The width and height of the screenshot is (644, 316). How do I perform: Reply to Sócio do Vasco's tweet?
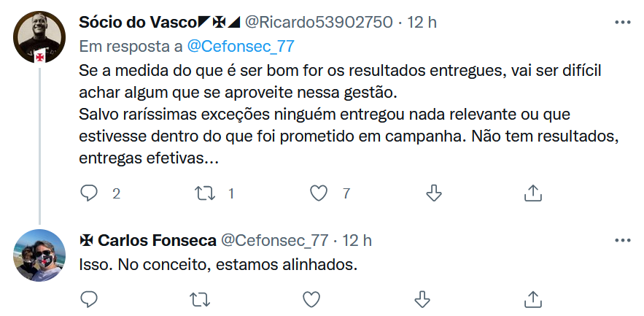(x=89, y=193)
